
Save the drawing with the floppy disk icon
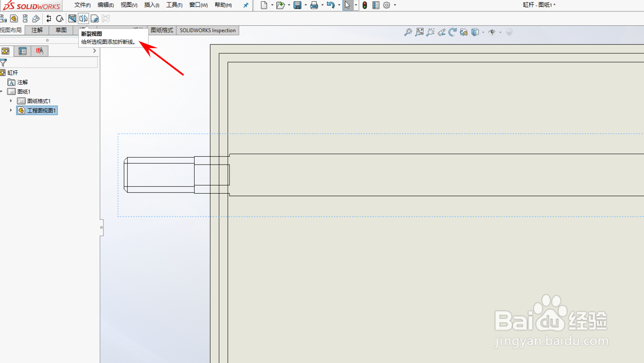coord(297,5)
